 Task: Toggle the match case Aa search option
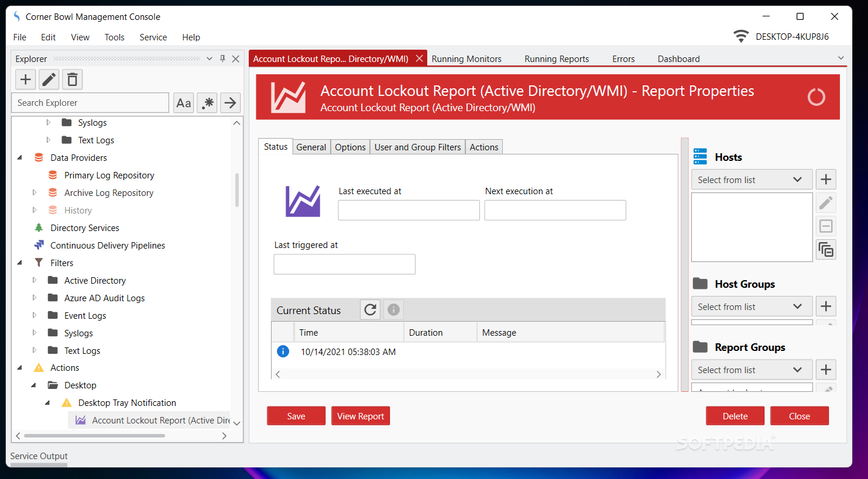(x=184, y=103)
